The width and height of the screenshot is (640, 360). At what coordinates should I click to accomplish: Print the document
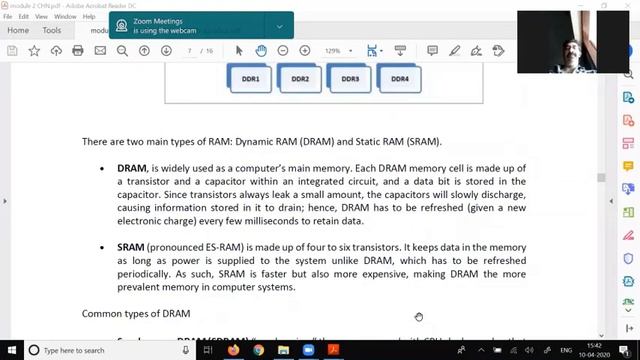78,51
